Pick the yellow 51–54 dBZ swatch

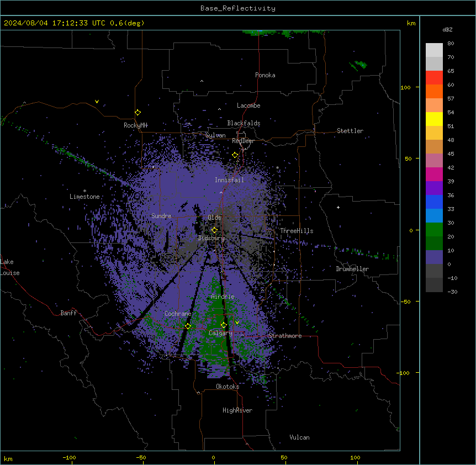click(x=434, y=119)
